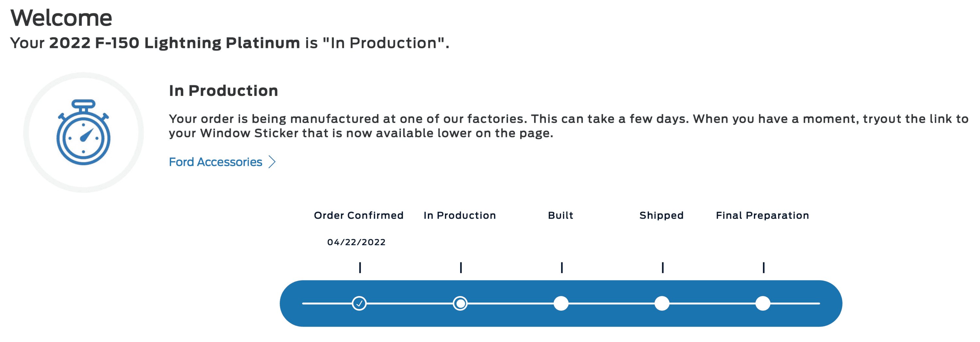Click the 04/22/2022 order confirmed date
Viewport: 980px width, 342px height.
(356, 242)
